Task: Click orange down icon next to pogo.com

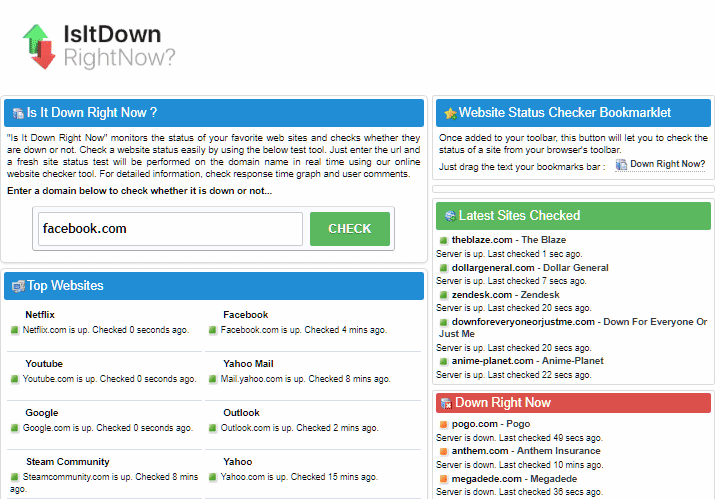Action: point(443,425)
